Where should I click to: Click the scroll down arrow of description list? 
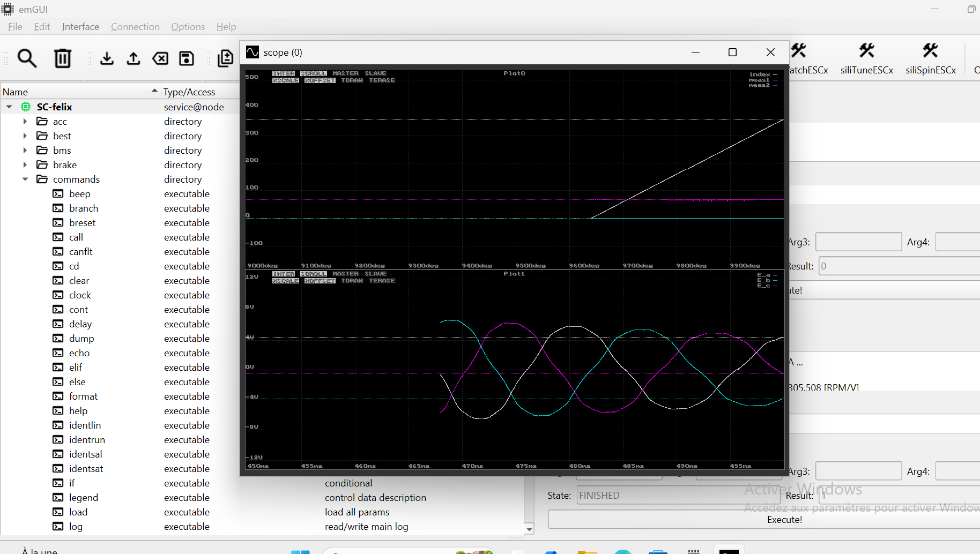point(529,529)
